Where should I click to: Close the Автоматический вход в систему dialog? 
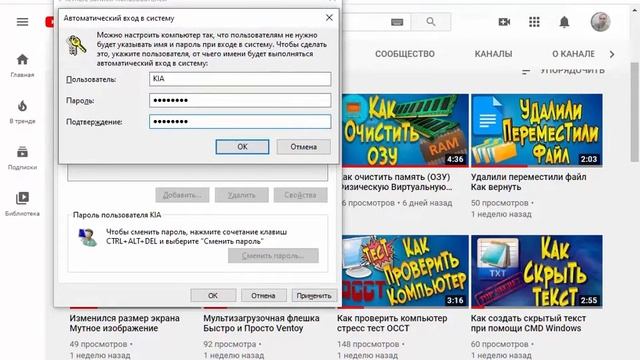coord(329,18)
